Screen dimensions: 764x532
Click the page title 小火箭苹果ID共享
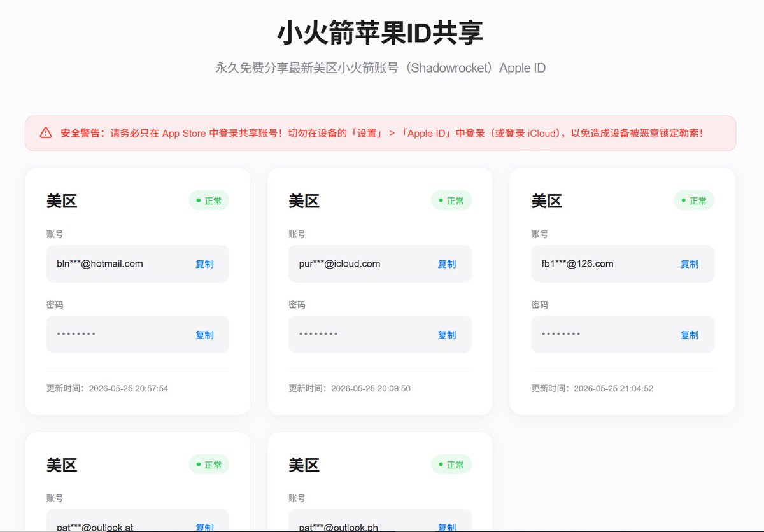(x=381, y=33)
